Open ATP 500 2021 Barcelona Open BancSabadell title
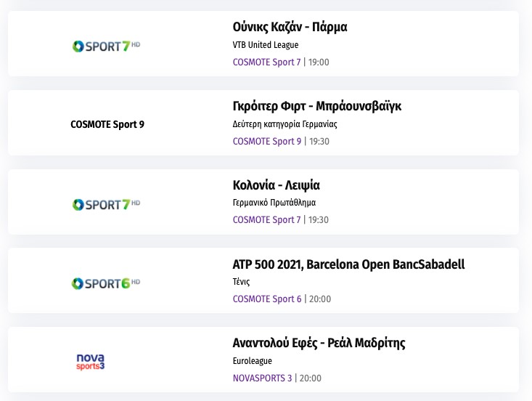The height and width of the screenshot is (401, 532). point(348,264)
